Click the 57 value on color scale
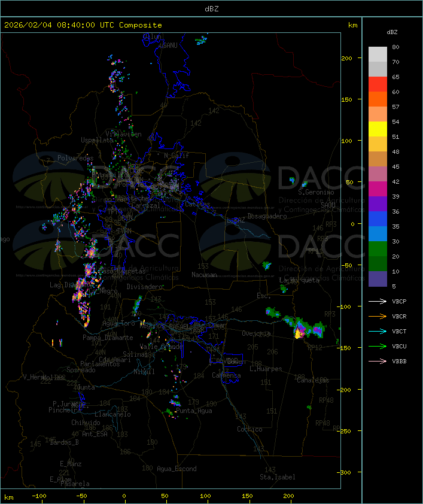The width and height of the screenshot is (423, 504). coord(395,107)
